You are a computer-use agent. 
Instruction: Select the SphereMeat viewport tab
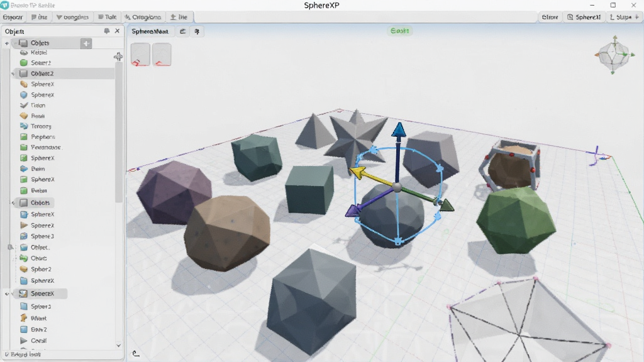tap(150, 31)
